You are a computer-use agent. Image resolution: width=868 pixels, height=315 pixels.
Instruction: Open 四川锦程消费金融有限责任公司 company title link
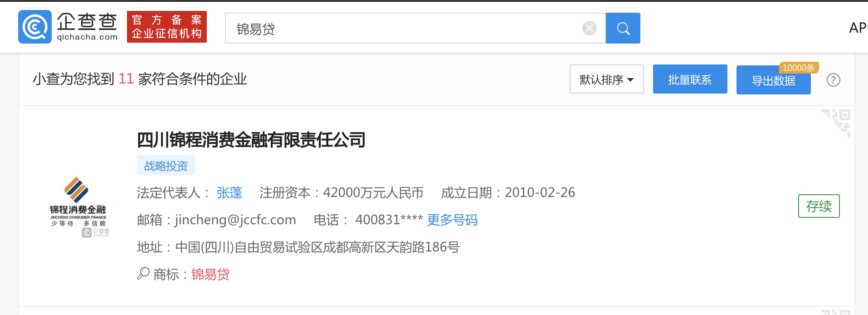coord(251,140)
